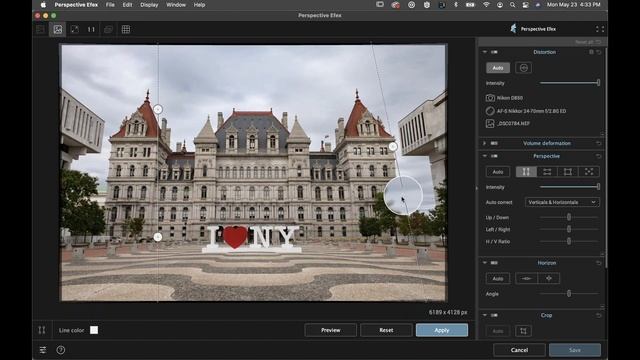Image resolution: width=640 pixels, height=360 pixels.
Task: Open the Display menu
Action: tap(149, 5)
